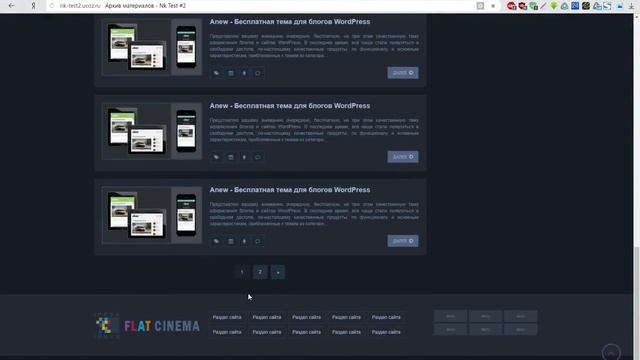The height and width of the screenshot is (360, 640).
Task: Click the scroll-to-top round button
Action: click(x=611, y=352)
